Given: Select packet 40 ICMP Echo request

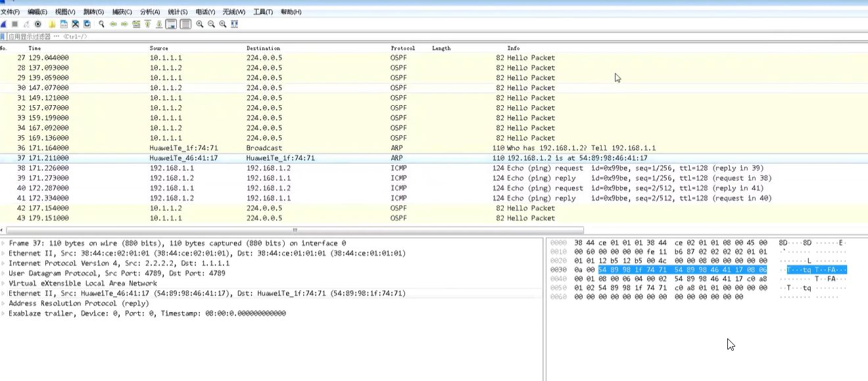Looking at the screenshot, I should pyautogui.click(x=434, y=188).
